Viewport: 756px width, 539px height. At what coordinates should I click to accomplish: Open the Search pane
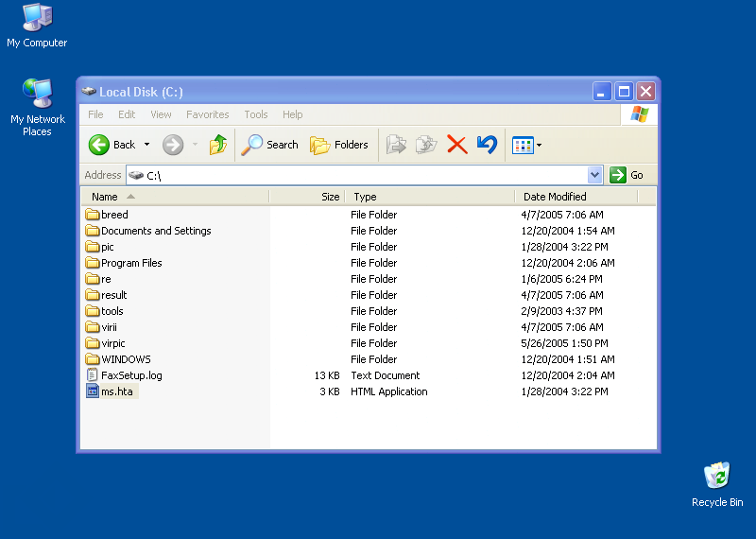[x=270, y=145]
